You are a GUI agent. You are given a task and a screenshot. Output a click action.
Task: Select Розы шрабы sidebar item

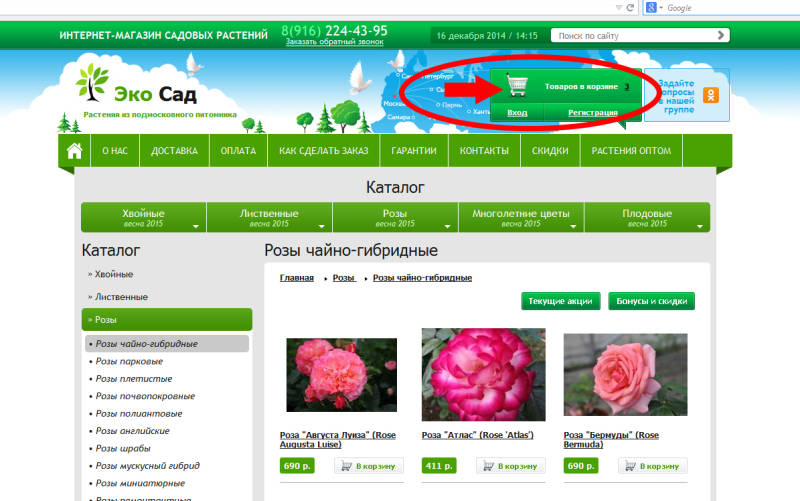123,448
